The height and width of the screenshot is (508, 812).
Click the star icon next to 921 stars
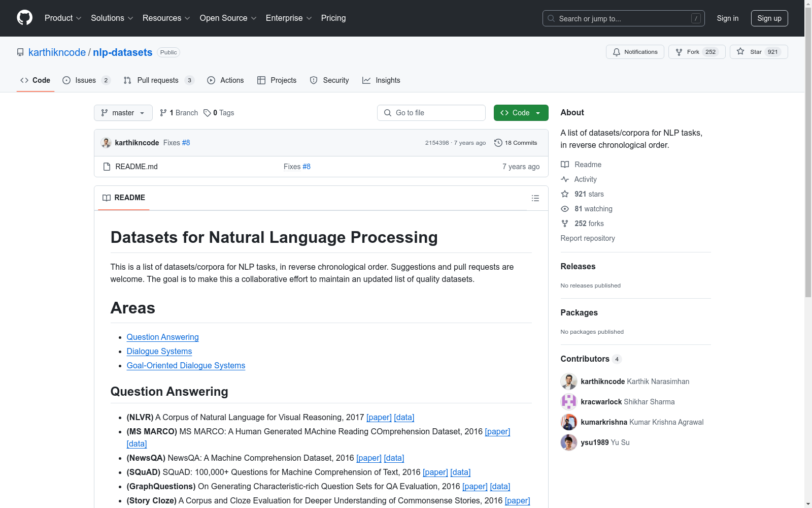565,194
